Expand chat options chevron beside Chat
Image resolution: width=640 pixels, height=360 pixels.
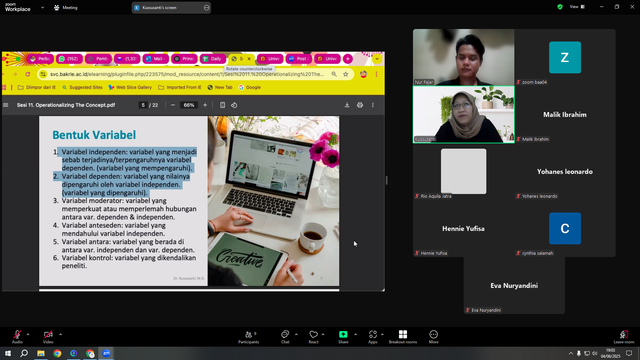[296, 334]
